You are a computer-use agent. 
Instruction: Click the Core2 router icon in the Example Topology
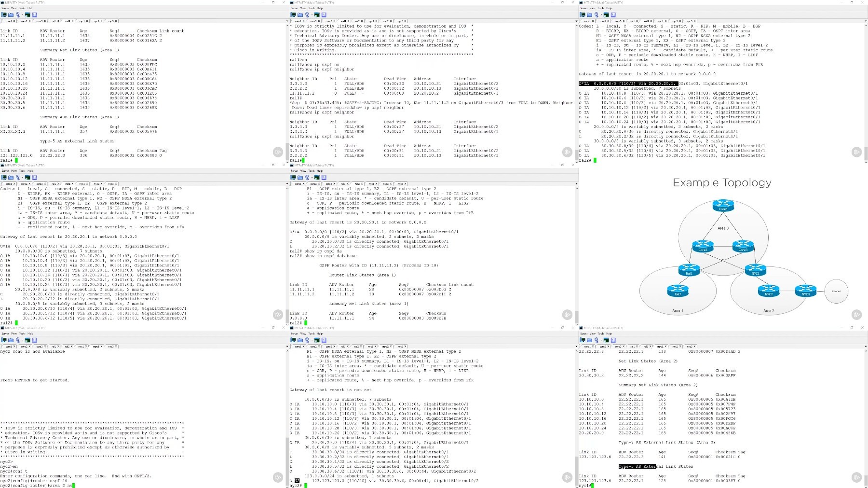[703, 247]
